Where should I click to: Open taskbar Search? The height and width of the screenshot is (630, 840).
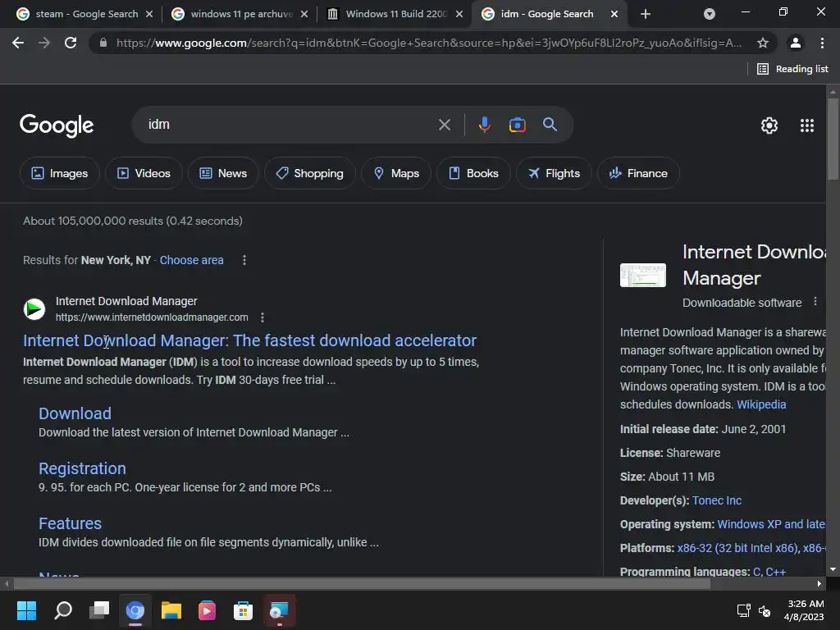click(63, 610)
